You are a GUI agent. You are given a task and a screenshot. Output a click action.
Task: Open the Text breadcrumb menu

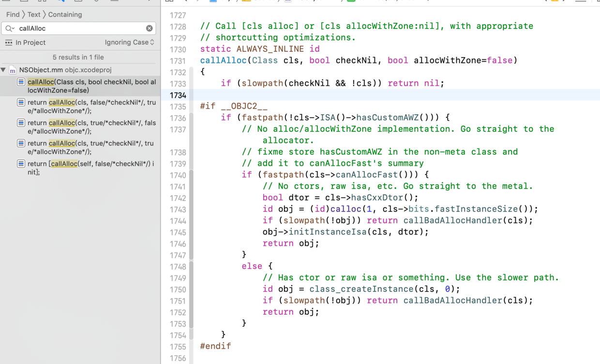tap(34, 15)
